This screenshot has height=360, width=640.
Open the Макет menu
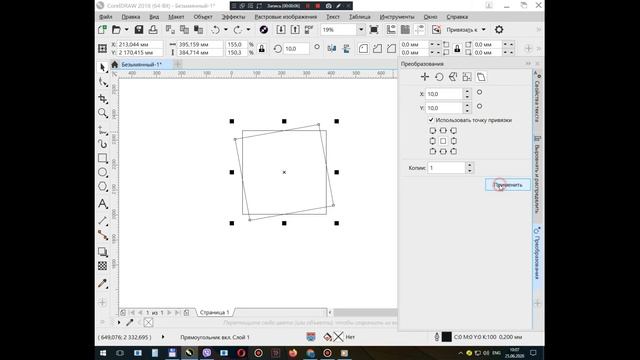(176, 17)
